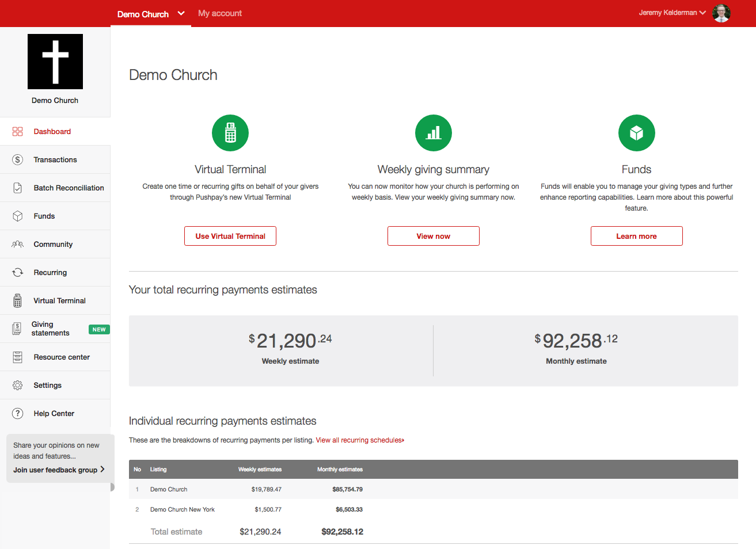756x549 pixels.
Task: Open Virtual Terminal using the card reader icon
Action: tap(17, 300)
